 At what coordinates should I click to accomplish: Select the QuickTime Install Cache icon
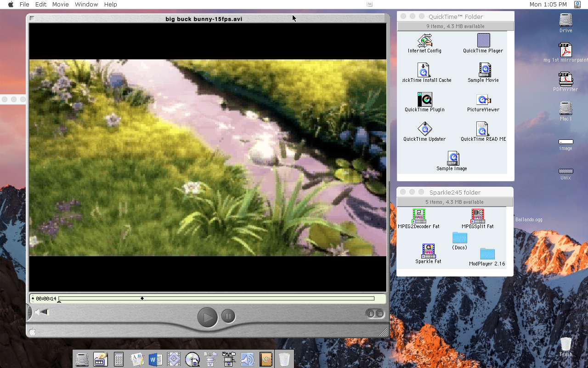[x=424, y=70]
